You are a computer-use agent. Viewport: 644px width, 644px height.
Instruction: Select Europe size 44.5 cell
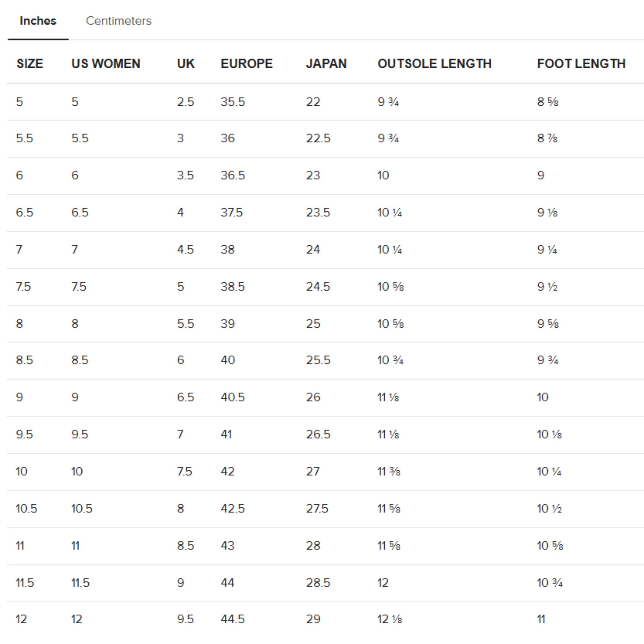233,619
